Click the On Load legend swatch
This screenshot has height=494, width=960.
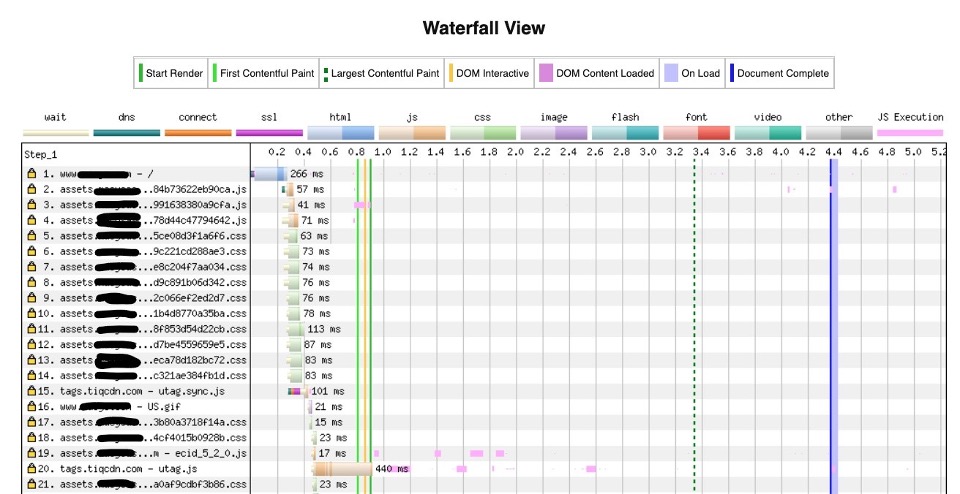pyautogui.click(x=672, y=73)
